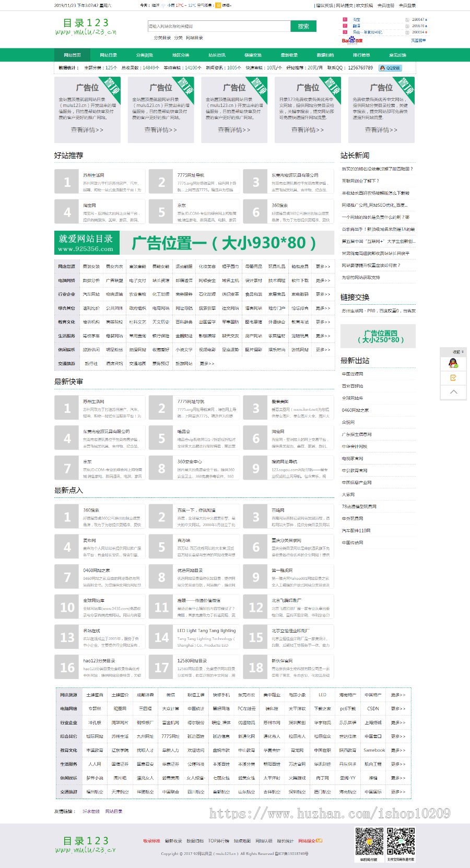Open 查看详情>> on the first ad card
The height and width of the screenshot is (868, 470).
pyautogui.click(x=87, y=130)
